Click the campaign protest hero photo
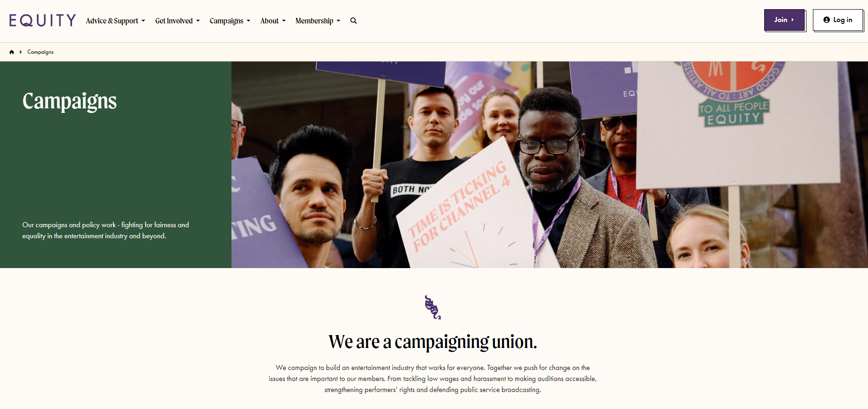868x409 pixels. point(549,165)
